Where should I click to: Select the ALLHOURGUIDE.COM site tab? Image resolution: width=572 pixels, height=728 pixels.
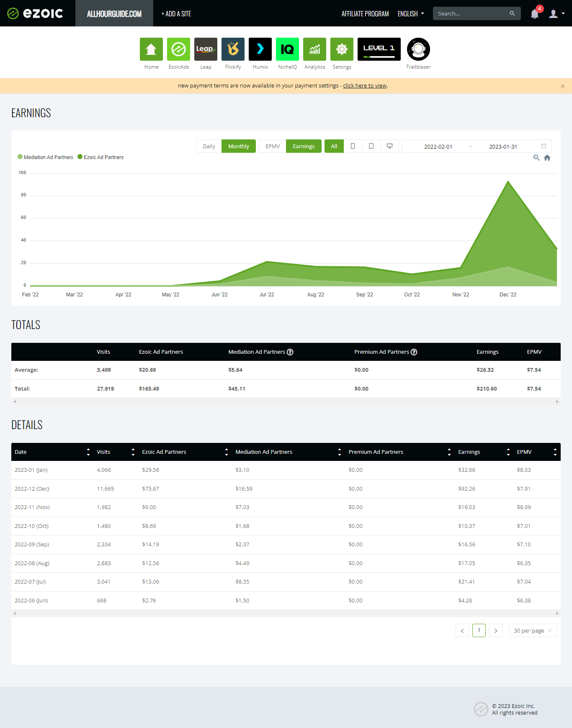(114, 13)
